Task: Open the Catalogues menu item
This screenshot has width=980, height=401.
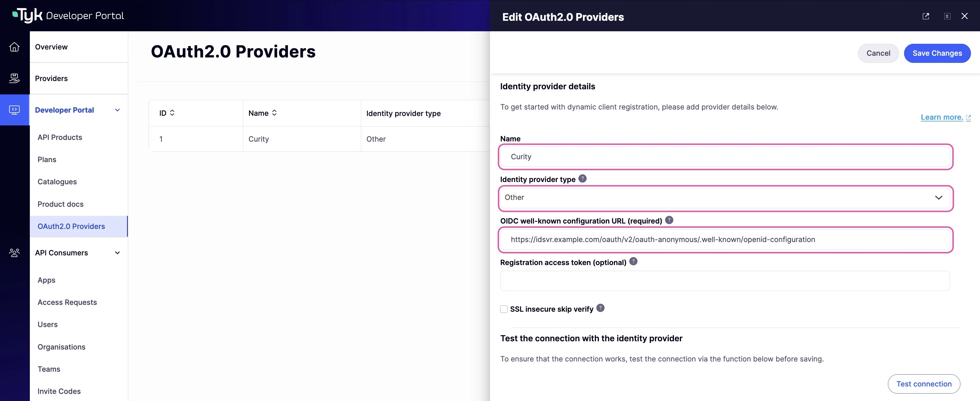Action: click(57, 182)
